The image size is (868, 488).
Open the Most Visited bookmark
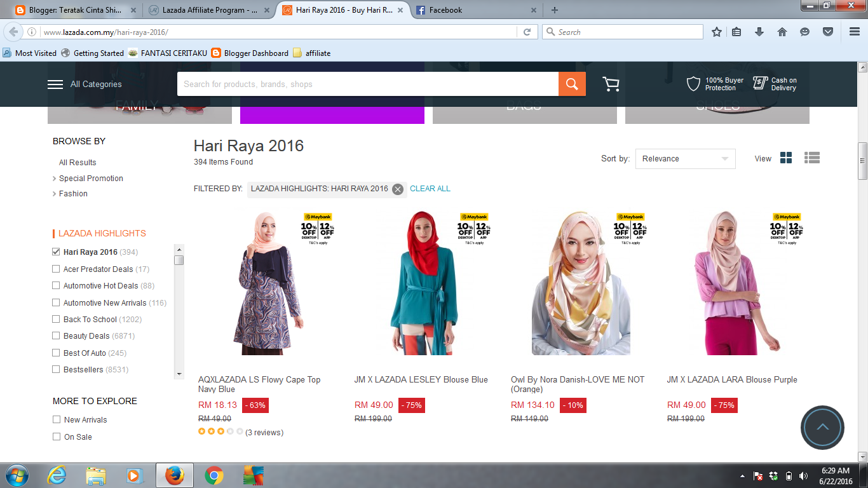(30, 53)
